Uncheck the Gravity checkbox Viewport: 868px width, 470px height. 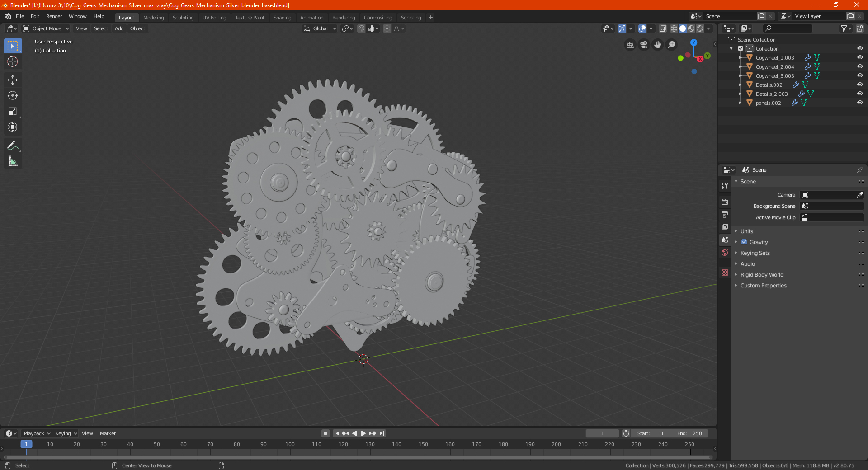tap(744, 242)
